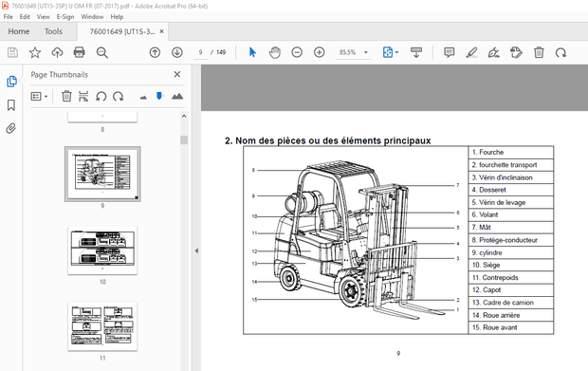The height and width of the screenshot is (371, 588).
Task: Select the 76001649 document tab
Action: (122, 31)
